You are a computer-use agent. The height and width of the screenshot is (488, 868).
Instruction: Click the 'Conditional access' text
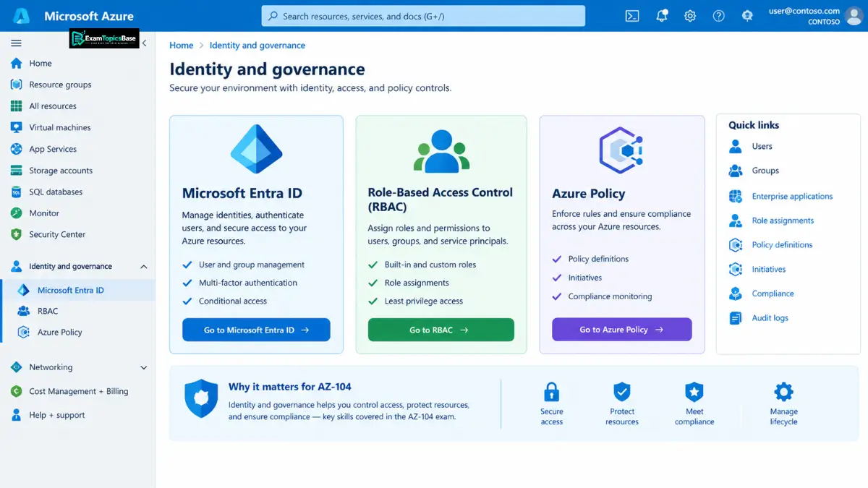coord(233,301)
